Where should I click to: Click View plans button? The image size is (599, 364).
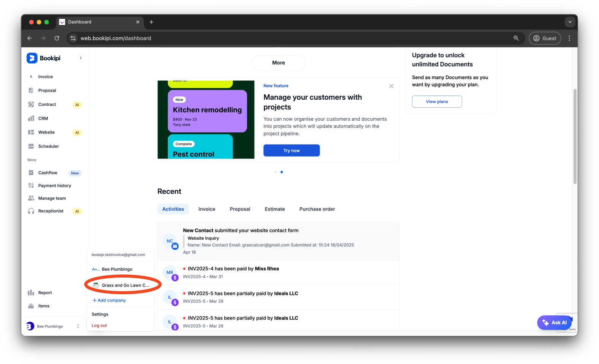coord(437,102)
